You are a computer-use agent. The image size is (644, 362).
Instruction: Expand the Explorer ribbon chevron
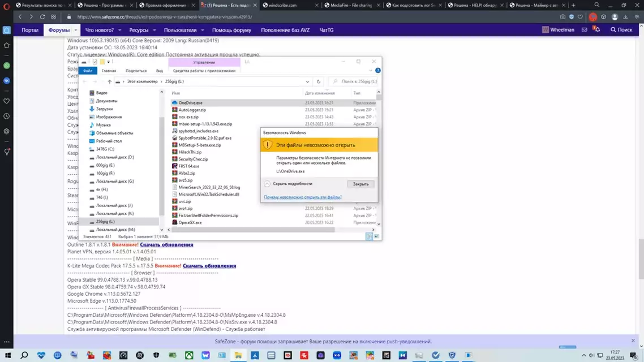(x=371, y=71)
